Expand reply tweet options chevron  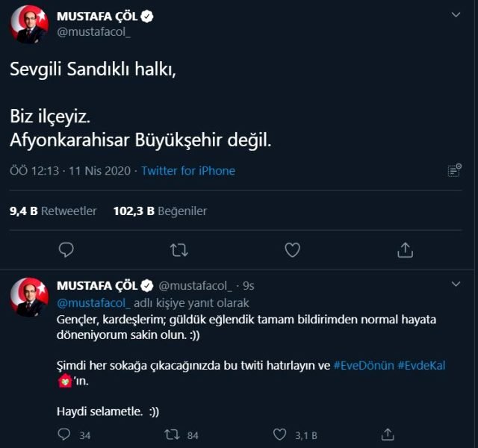(x=456, y=285)
